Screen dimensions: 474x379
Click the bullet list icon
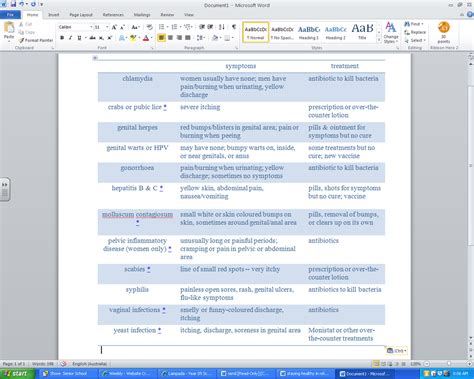pos(163,27)
